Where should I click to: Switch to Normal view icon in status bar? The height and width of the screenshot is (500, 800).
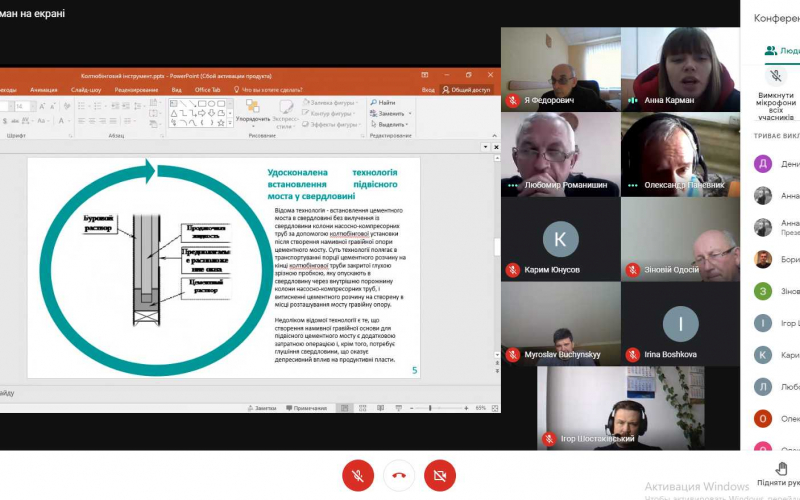pyautogui.click(x=344, y=408)
